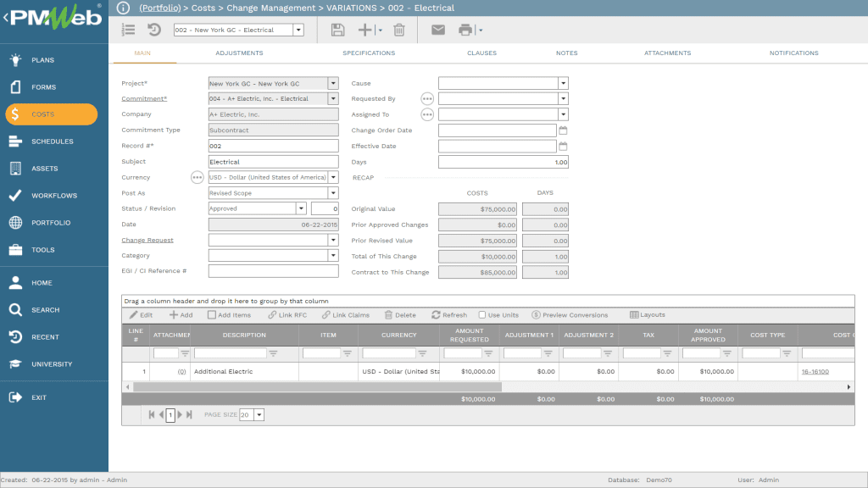Click the ellipsis button beside Assigned To
The width and height of the screenshot is (868, 488).
coord(427,114)
